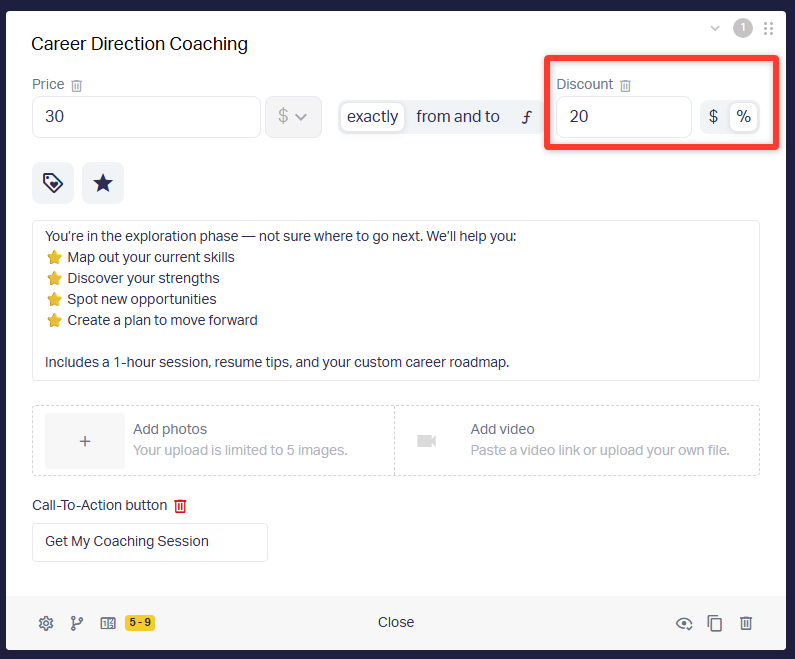Choose 'from and to' price mode
Image resolution: width=795 pixels, height=659 pixels.
point(458,117)
